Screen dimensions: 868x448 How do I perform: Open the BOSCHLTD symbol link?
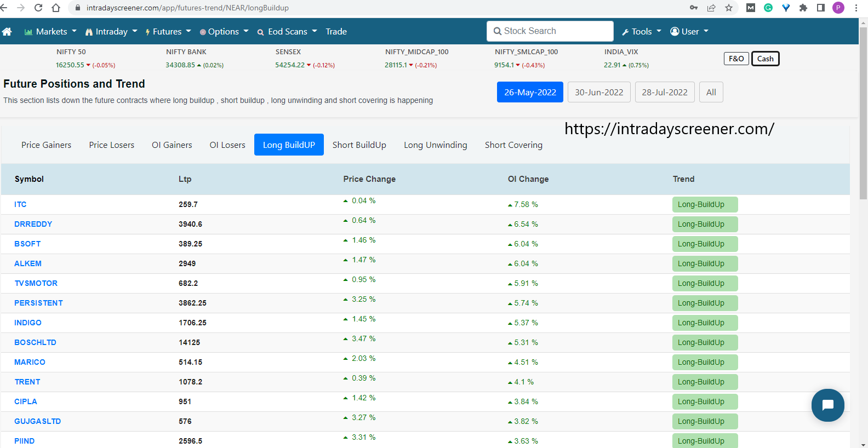pos(36,342)
